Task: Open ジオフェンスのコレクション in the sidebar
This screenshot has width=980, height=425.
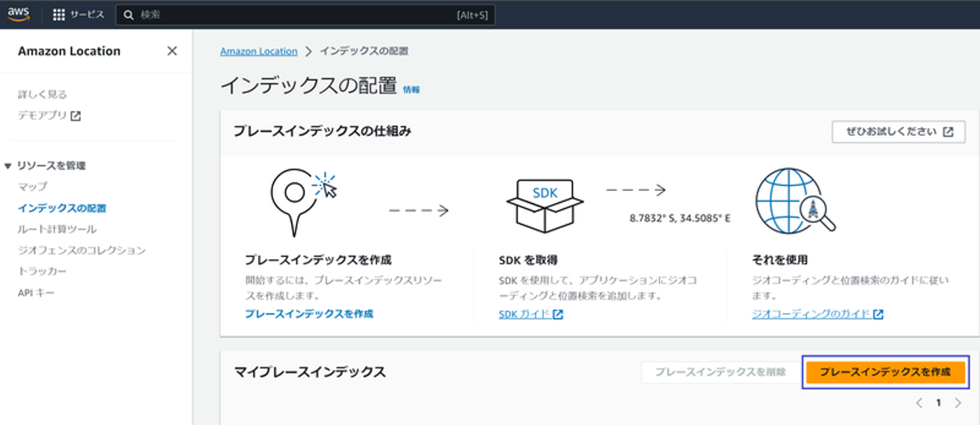Action: pyautogui.click(x=82, y=250)
